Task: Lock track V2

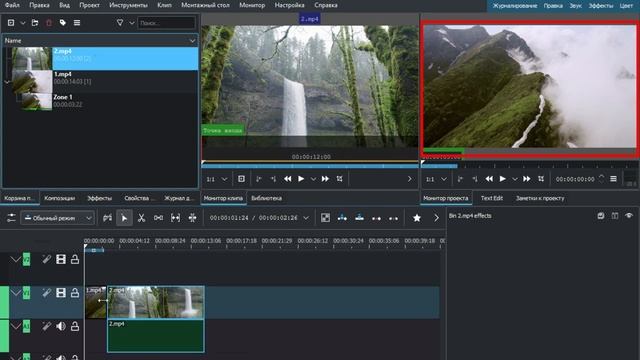Action: (75, 259)
